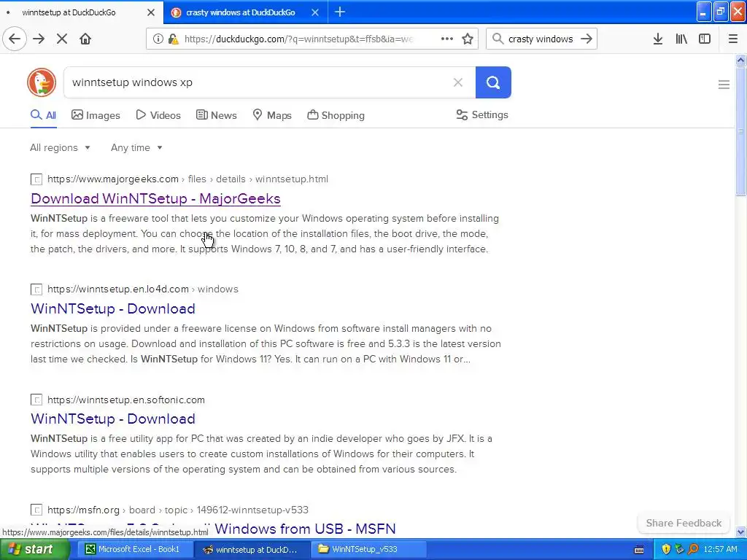This screenshot has width=747, height=560.
Task: Click the msfn.org breadcrumb URL
Action: point(178,510)
